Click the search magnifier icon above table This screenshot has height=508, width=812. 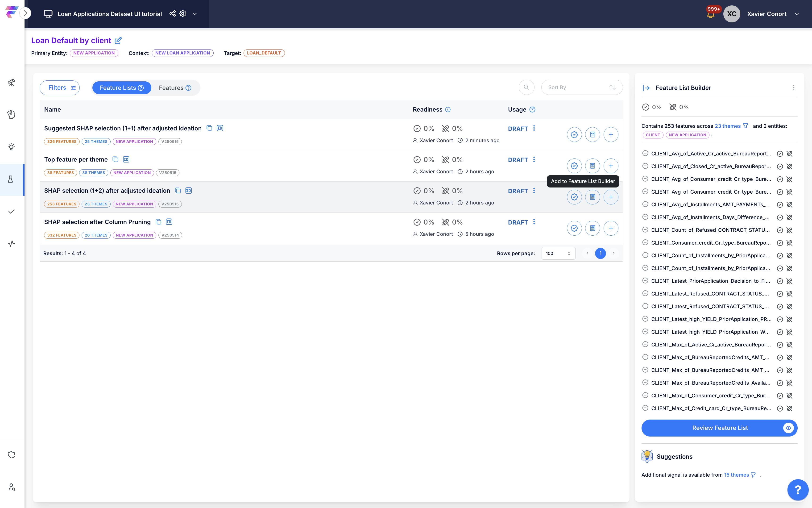526,87
